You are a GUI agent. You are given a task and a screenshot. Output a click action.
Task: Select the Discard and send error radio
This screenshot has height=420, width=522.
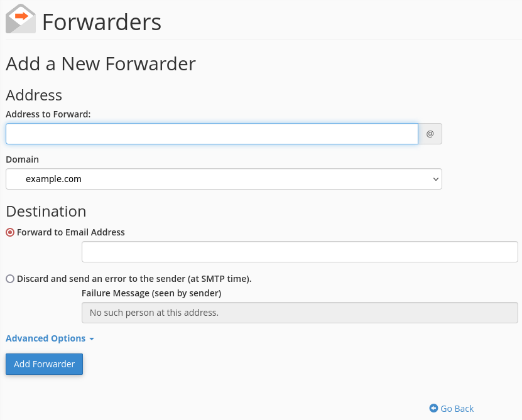click(10, 279)
